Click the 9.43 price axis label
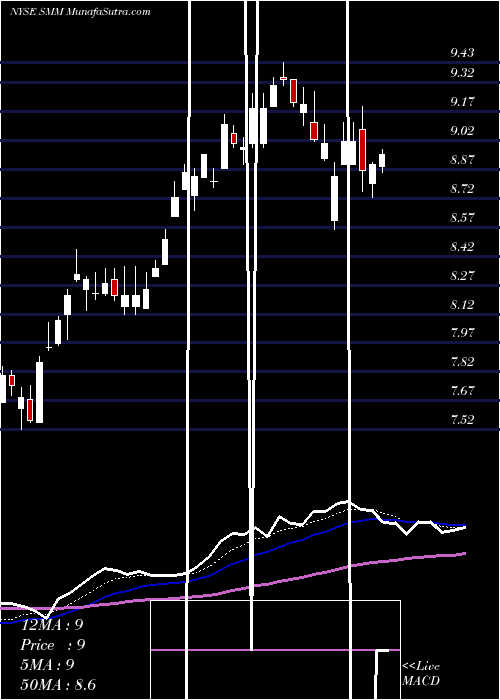 tap(462, 53)
